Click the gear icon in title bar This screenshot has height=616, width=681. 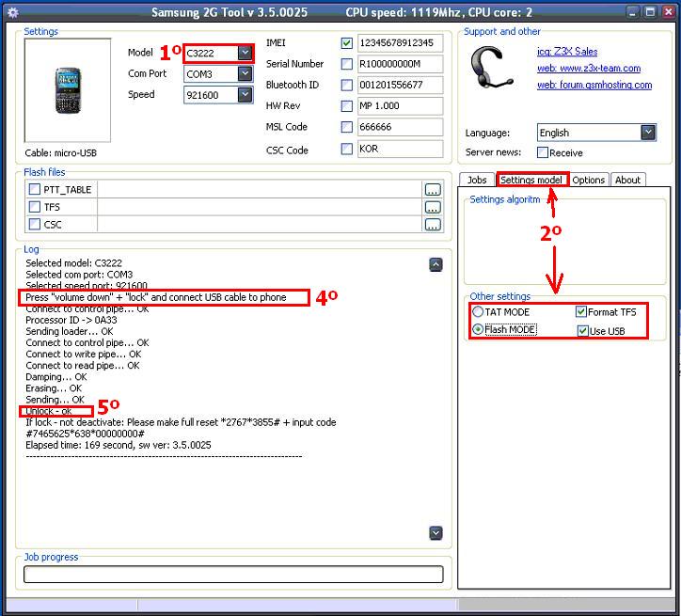click(x=13, y=12)
